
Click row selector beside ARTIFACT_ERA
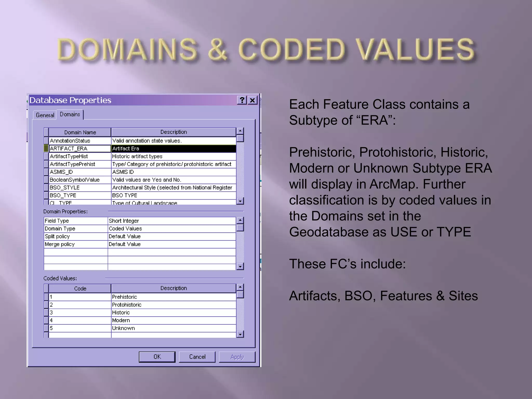click(46, 148)
